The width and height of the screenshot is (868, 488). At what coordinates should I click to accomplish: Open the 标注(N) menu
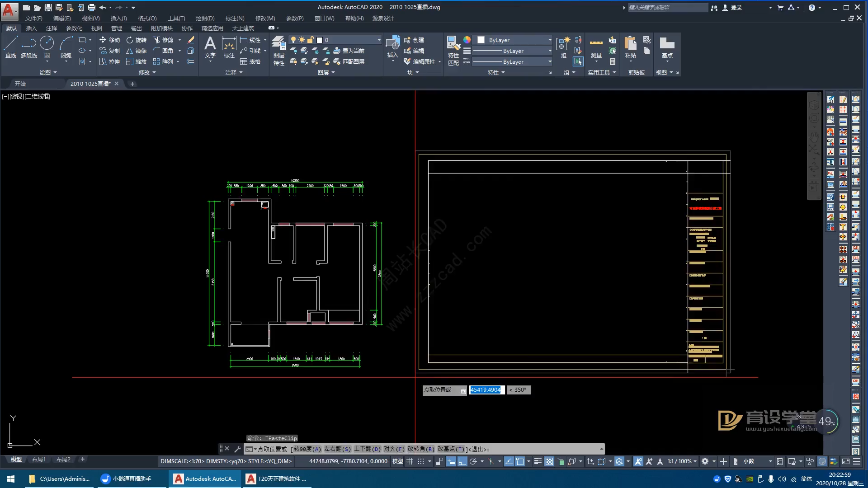click(x=235, y=18)
